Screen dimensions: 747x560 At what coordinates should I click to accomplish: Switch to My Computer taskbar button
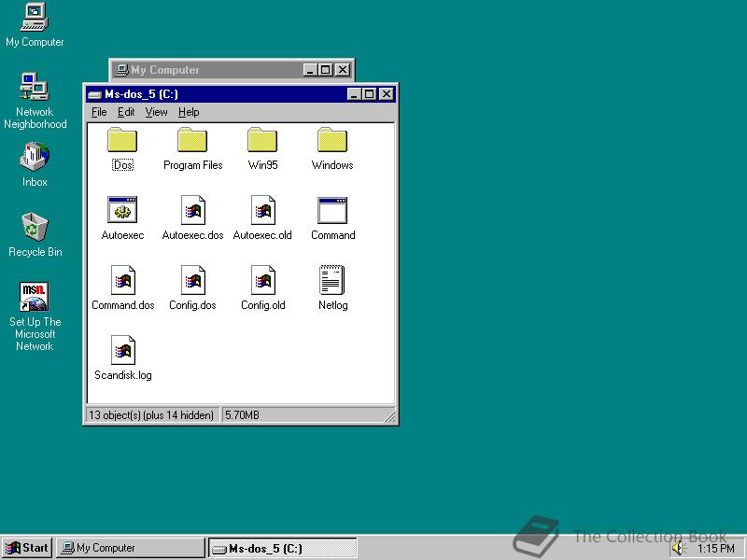pos(130,548)
